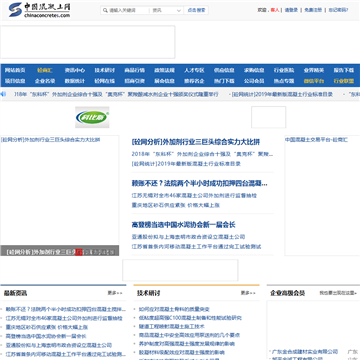Open 业界精英 navigation item
The width and height of the screenshot is (360, 360).
pyautogui.click(x=314, y=70)
